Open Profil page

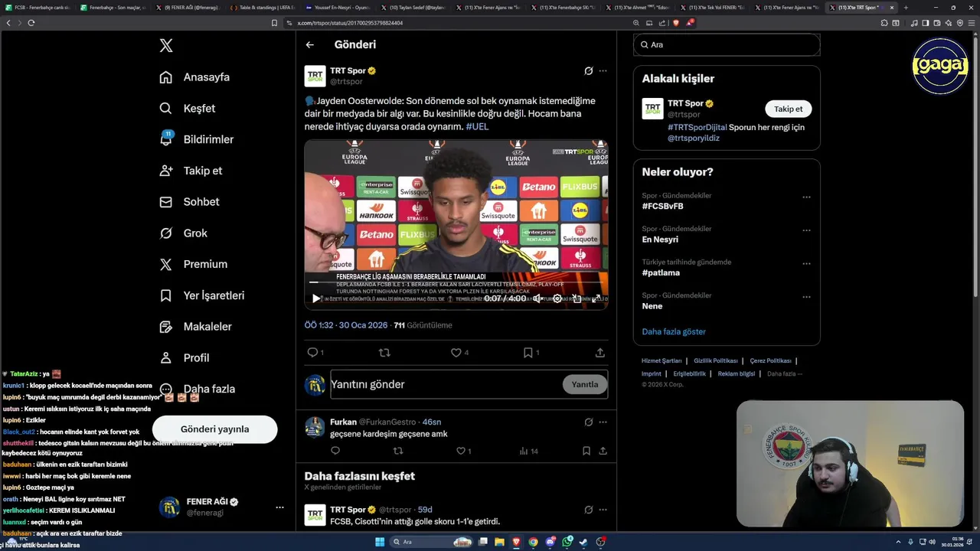(184, 357)
